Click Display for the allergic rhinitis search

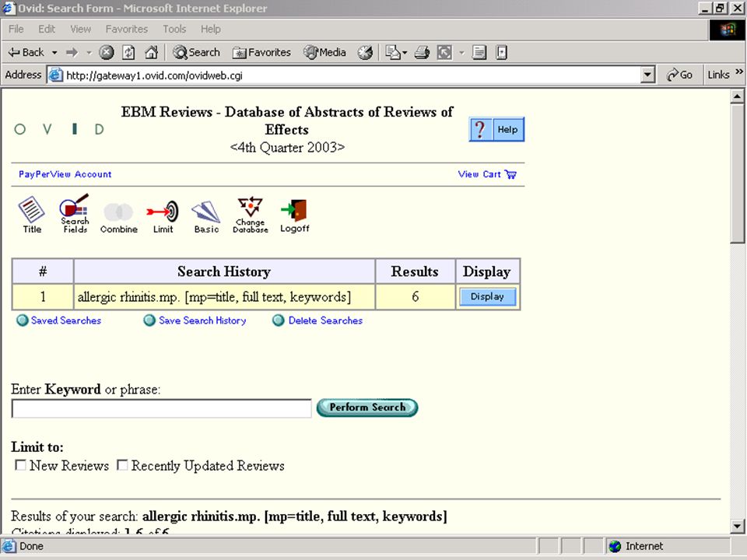[x=487, y=296]
